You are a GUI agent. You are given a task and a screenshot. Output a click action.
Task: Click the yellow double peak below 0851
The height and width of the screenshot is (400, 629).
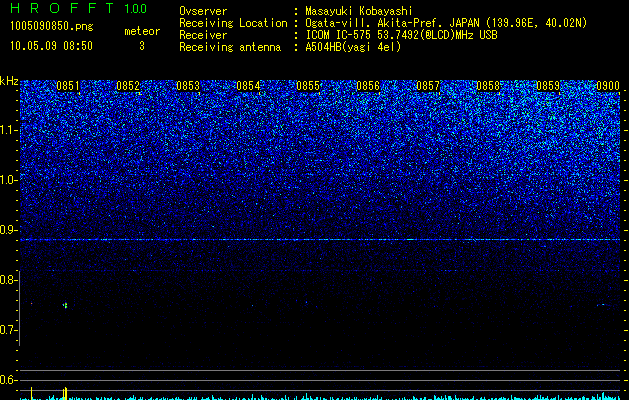pyautogui.click(x=65, y=393)
